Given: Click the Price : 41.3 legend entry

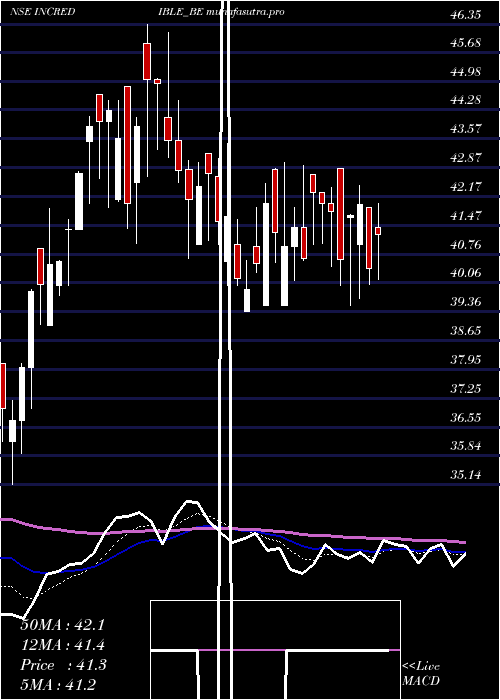Looking at the screenshot, I should (x=63, y=665).
